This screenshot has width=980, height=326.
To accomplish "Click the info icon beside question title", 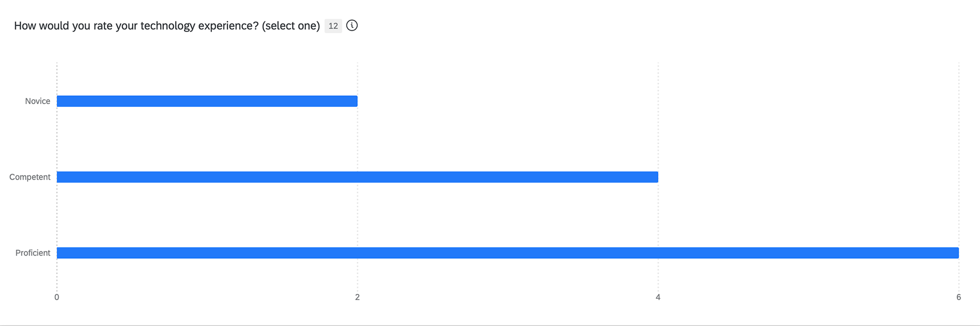I will (x=352, y=26).
